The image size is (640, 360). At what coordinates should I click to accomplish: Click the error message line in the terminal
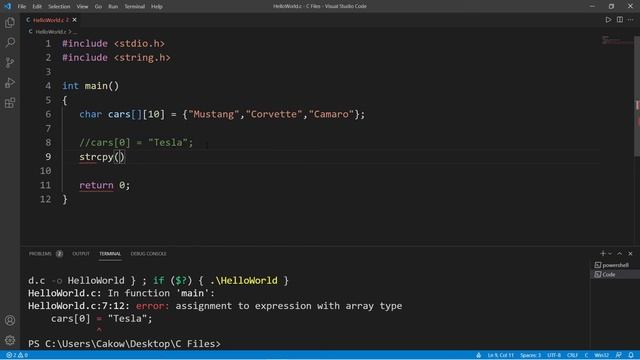pyautogui.click(x=215, y=306)
